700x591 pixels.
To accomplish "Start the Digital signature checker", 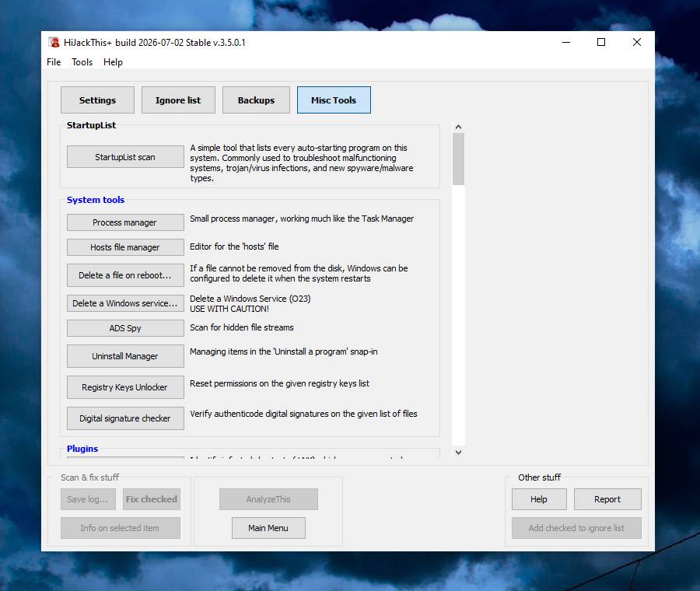I will point(125,418).
